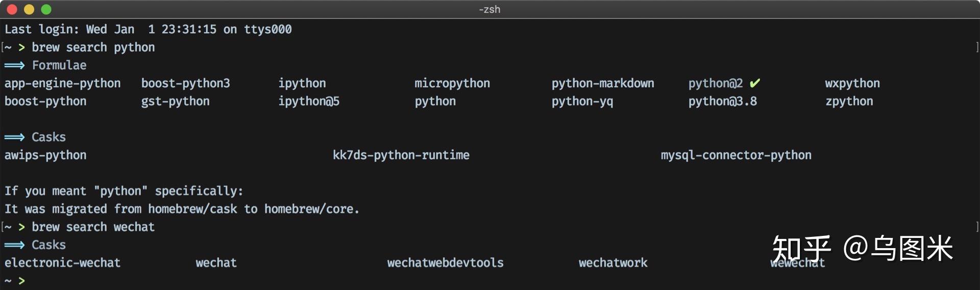The width and height of the screenshot is (980, 290).
Task: Click wechatwork cask
Action: (x=612, y=263)
